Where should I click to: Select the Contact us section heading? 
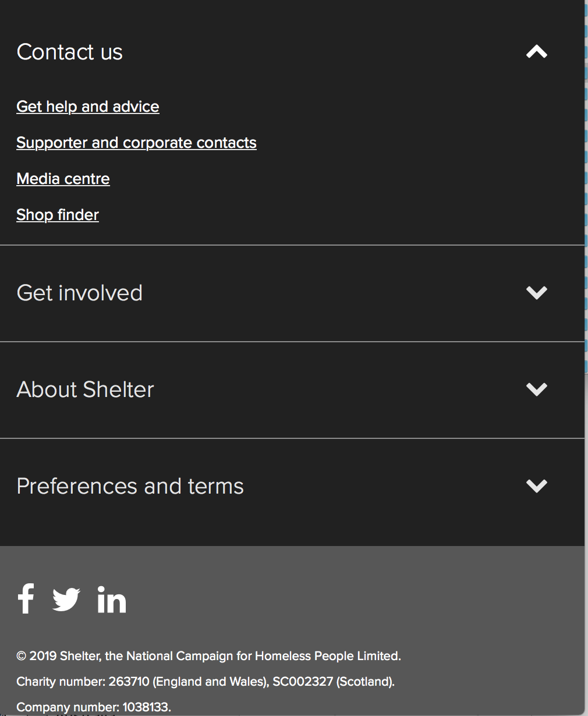pyautogui.click(x=70, y=52)
